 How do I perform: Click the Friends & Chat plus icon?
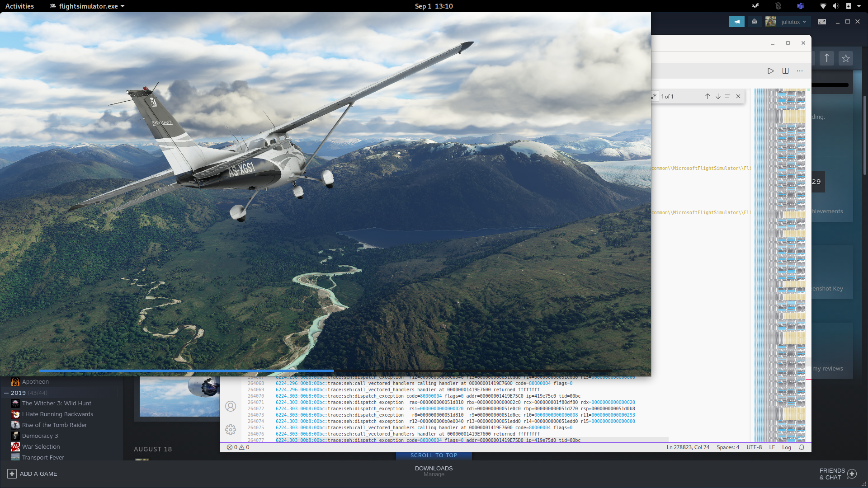pos(852,474)
